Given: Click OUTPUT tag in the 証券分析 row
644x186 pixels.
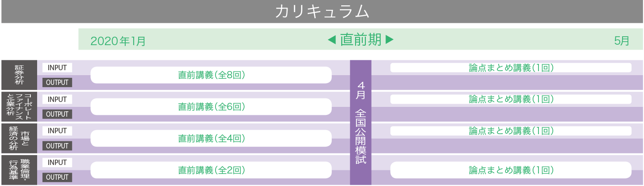Looking at the screenshot, I should [57, 82].
